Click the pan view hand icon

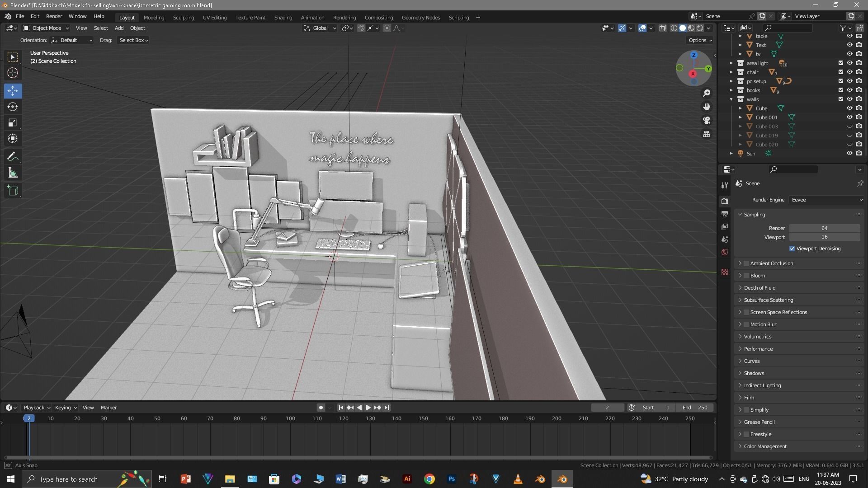[x=707, y=107]
